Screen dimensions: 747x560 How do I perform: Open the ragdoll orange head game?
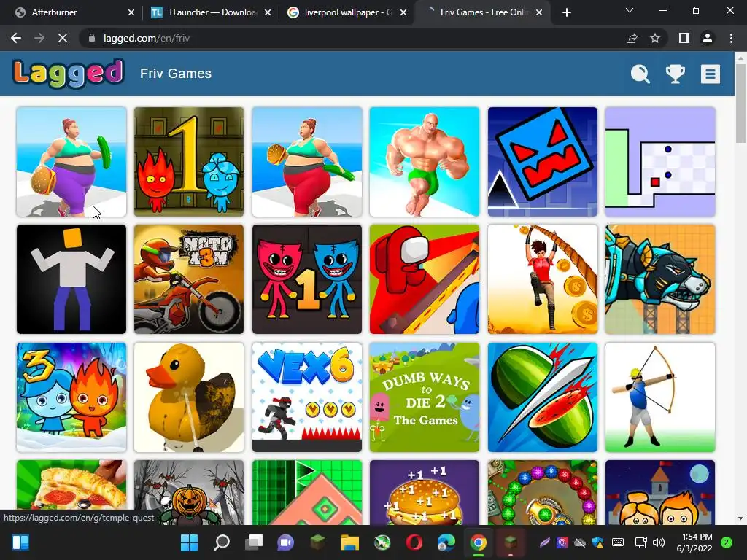pyautogui.click(x=71, y=279)
